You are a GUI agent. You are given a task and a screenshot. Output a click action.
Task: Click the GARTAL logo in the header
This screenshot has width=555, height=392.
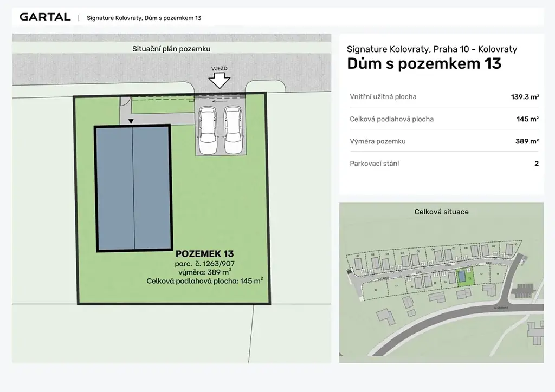45,17
